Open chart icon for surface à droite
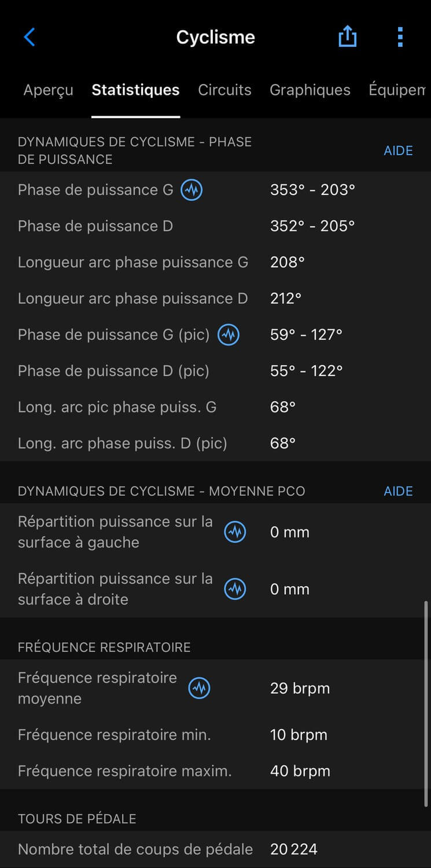Viewport: 431px width, 868px height. (235, 589)
